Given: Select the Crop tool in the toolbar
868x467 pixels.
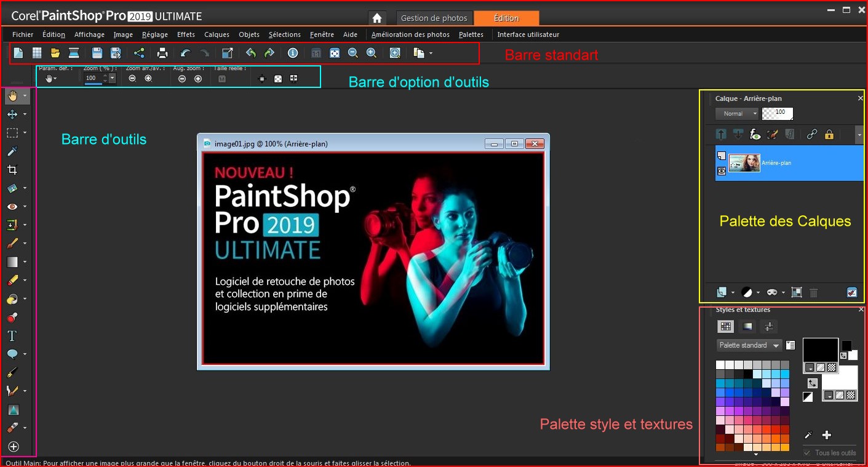Looking at the screenshot, I should pyautogui.click(x=12, y=170).
